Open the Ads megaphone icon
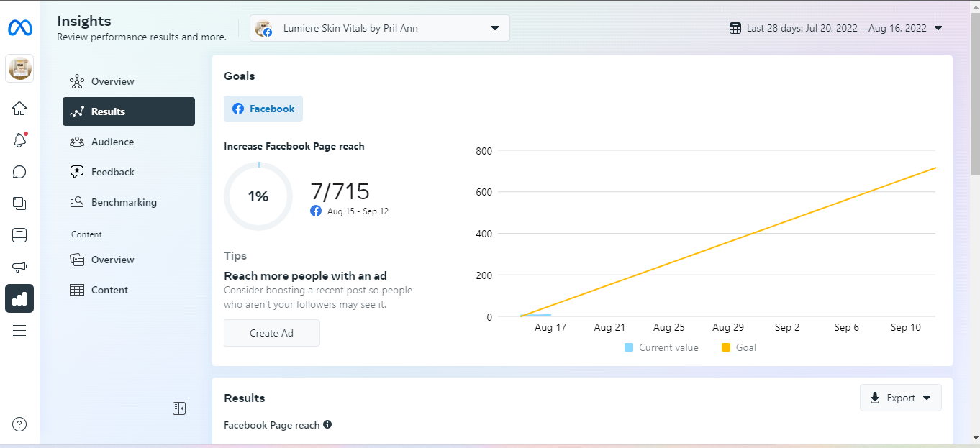The width and height of the screenshot is (980, 448). coord(19,267)
